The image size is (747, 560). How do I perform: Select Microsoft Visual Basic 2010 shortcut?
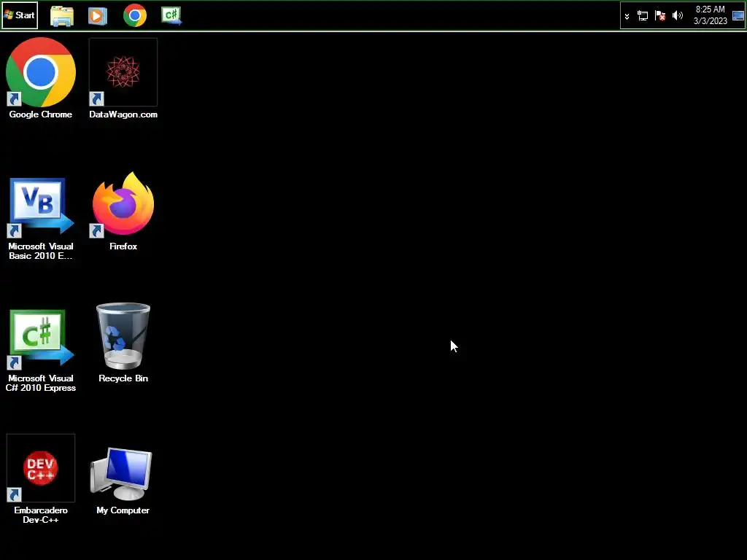[x=41, y=218]
